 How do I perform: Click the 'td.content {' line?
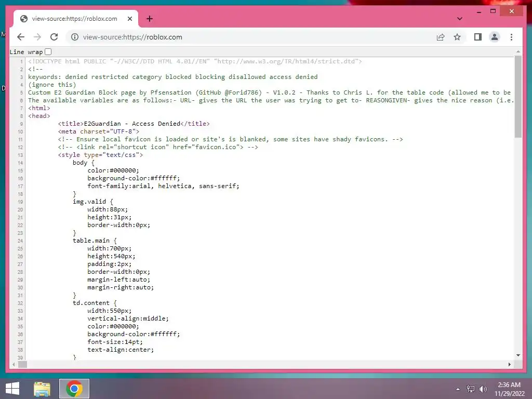(95, 303)
